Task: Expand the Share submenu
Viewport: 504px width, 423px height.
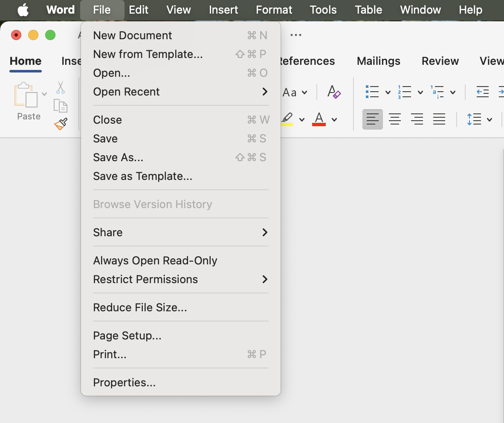Action: point(181,232)
